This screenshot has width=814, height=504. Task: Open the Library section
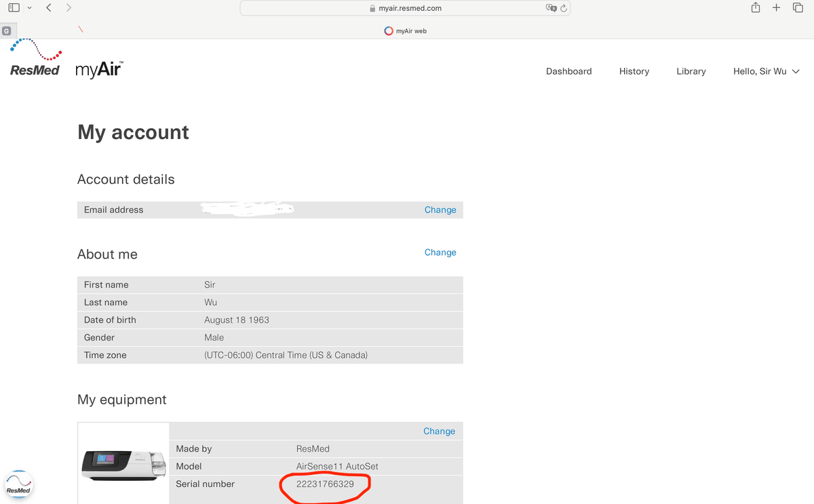[x=691, y=71]
